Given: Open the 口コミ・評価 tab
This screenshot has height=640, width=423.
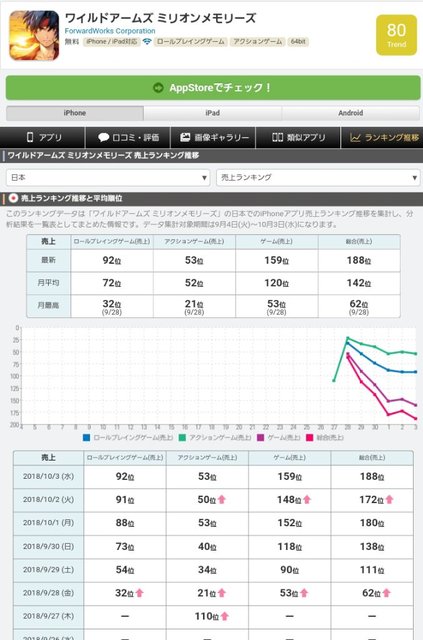Looking at the screenshot, I should (x=128, y=138).
